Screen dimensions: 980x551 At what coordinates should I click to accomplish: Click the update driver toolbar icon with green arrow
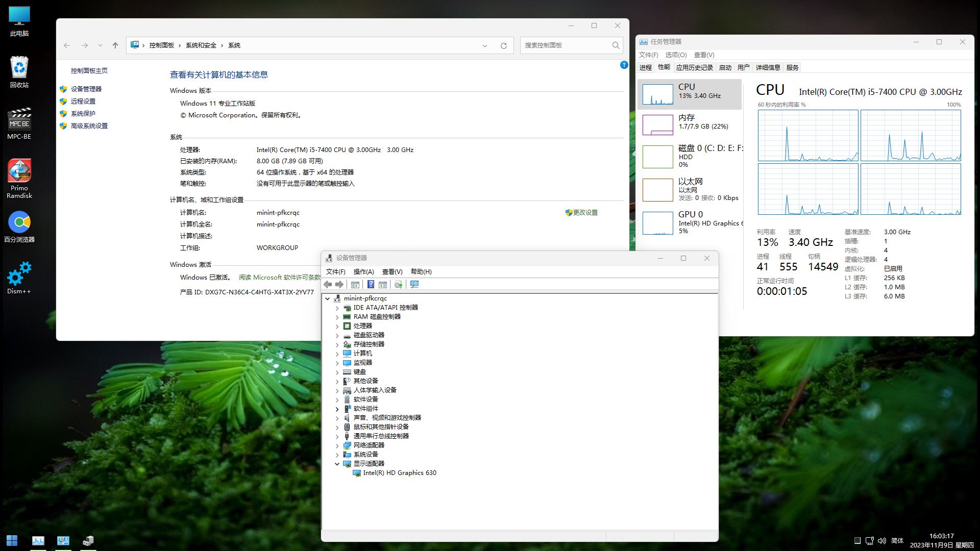click(399, 285)
